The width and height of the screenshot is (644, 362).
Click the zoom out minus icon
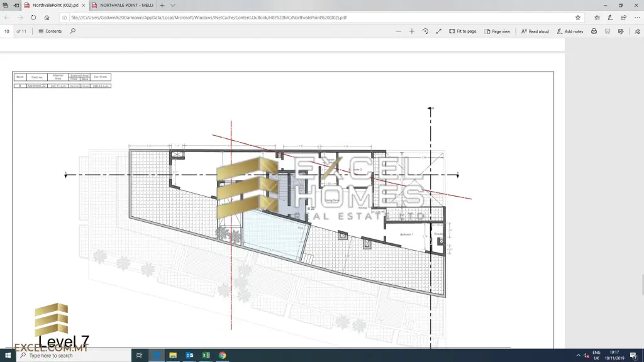click(x=399, y=31)
